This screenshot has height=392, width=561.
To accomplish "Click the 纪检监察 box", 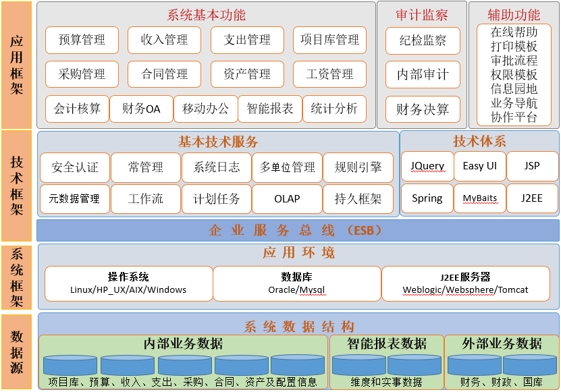I will tap(423, 40).
